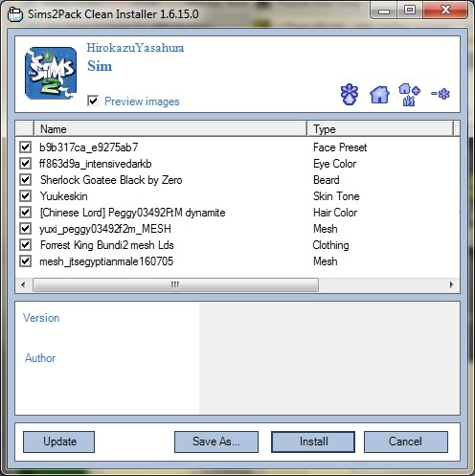Viewport: 475px width, 476px height.
Task: Click the Skin Tone type cell
Action: click(x=336, y=196)
